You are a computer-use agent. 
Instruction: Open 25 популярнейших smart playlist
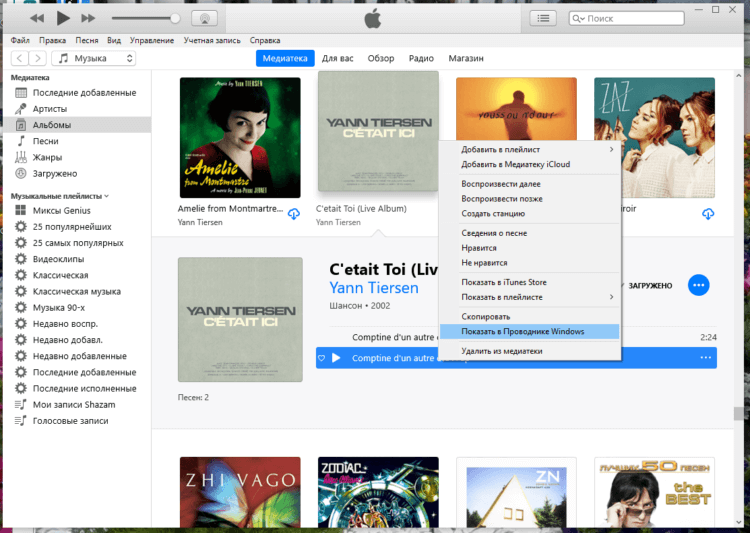click(x=77, y=227)
